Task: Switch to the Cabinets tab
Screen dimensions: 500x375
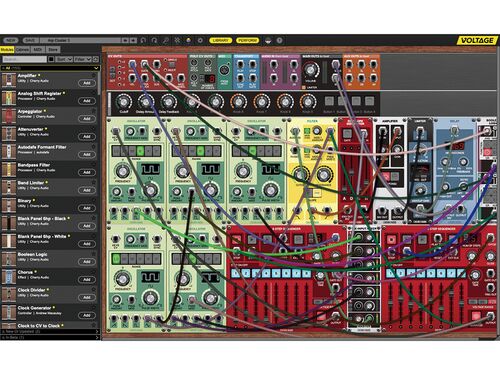Action: click(x=22, y=49)
